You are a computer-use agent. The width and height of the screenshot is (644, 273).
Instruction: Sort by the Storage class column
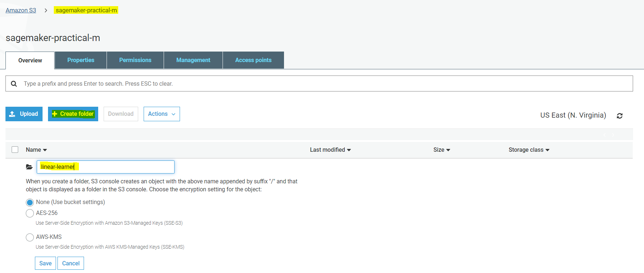[529, 150]
